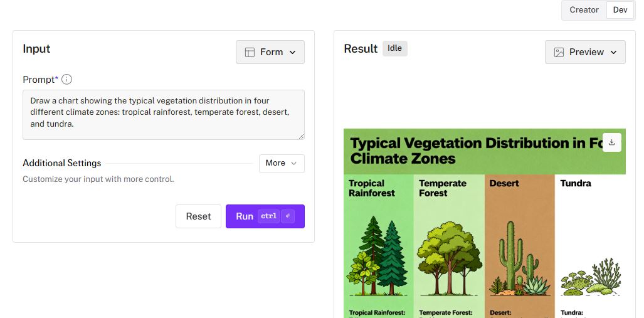The width and height of the screenshot is (644, 318).
Task: Switch to Dev mode
Action: pos(620,10)
